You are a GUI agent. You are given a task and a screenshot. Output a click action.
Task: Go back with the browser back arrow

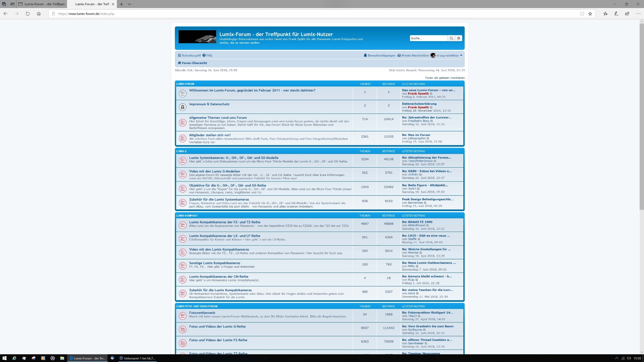click(x=5, y=14)
